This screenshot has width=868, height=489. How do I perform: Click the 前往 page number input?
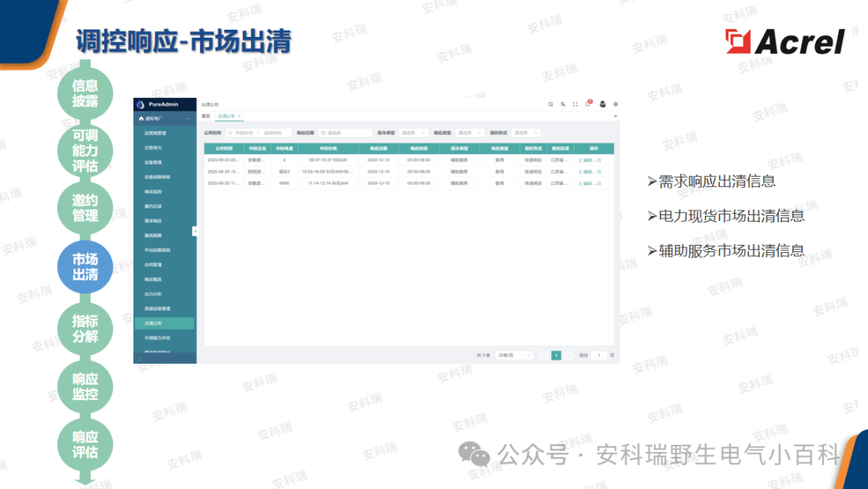[599, 355]
